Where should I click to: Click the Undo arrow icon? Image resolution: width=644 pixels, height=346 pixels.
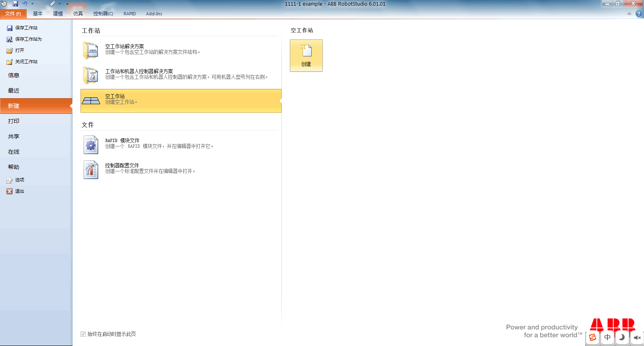[x=25, y=4]
